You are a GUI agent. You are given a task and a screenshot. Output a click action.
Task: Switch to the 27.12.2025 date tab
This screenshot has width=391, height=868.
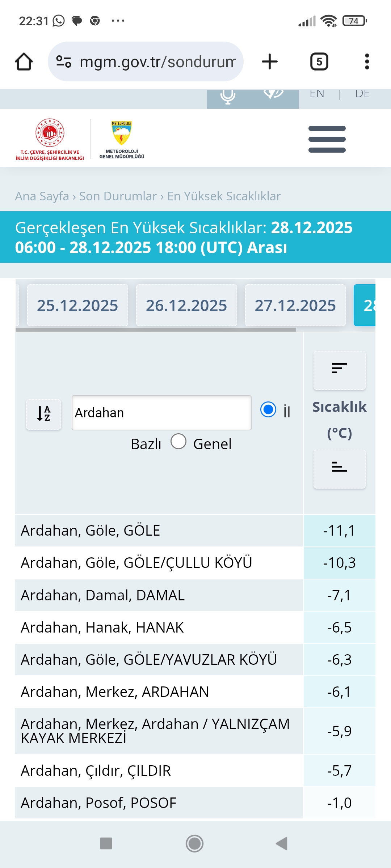[295, 305]
